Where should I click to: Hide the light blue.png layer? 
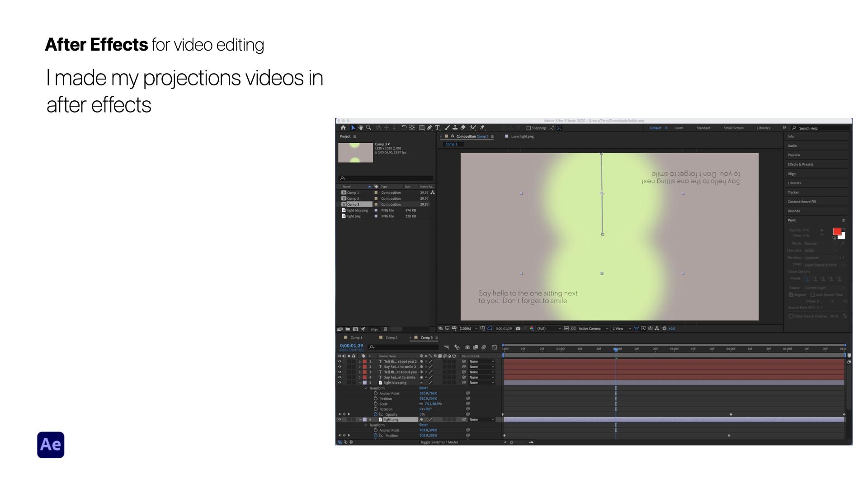[340, 383]
